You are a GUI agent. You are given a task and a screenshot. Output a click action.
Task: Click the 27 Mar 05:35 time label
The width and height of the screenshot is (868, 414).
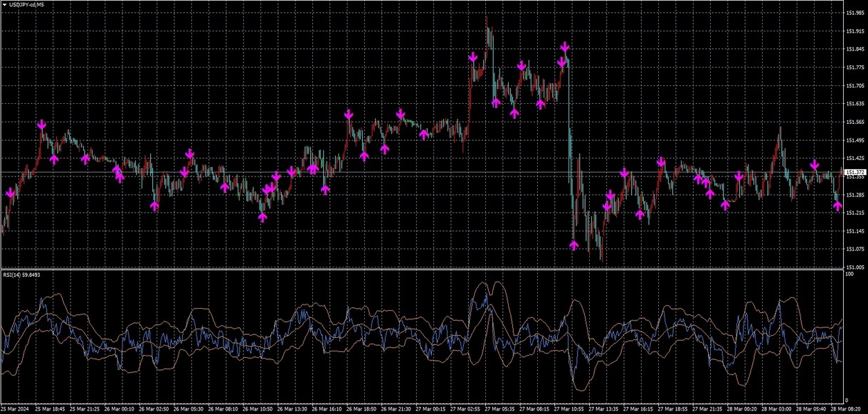pos(499,409)
